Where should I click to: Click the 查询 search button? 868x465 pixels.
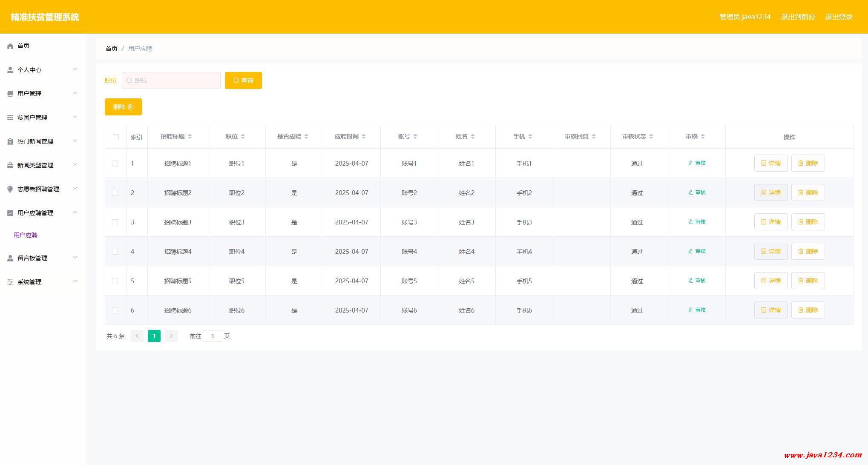tap(243, 80)
